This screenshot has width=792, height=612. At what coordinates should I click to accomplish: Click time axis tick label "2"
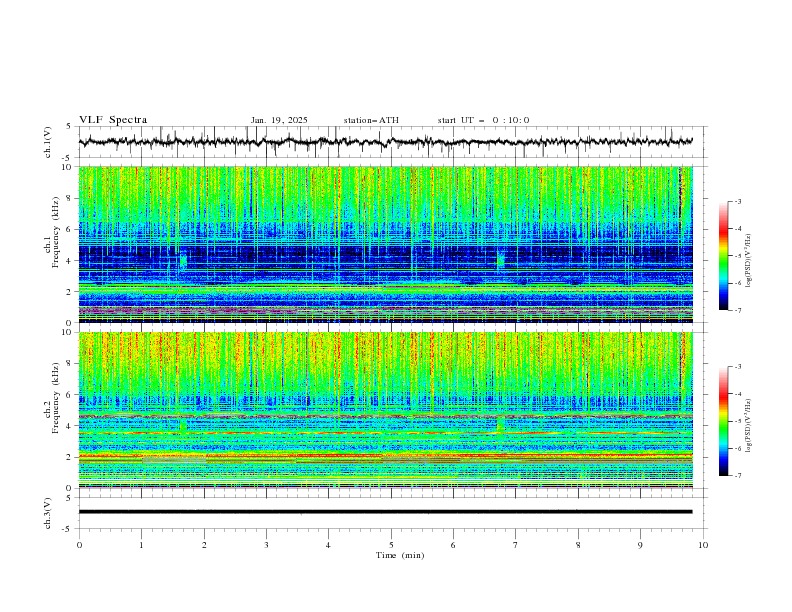tap(204, 545)
